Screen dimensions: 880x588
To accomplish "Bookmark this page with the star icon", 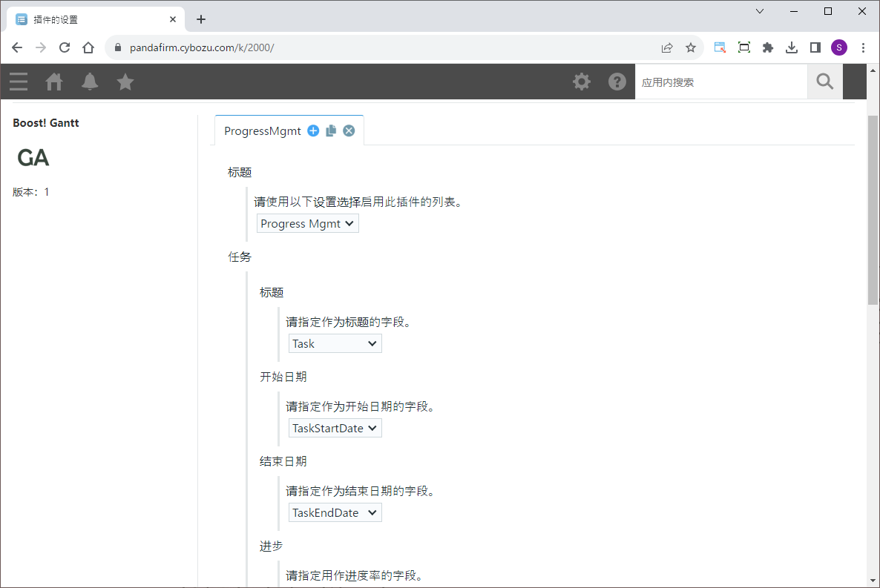I will click(x=691, y=47).
